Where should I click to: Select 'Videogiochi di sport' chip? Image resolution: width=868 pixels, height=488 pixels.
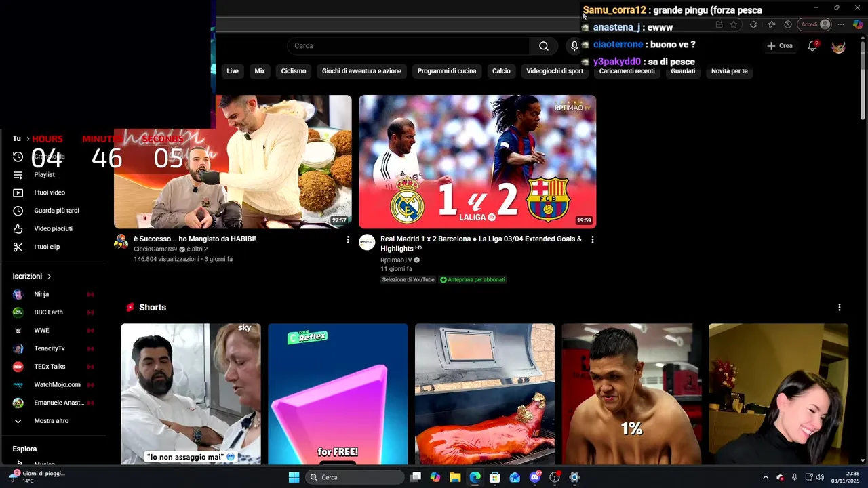pos(555,71)
